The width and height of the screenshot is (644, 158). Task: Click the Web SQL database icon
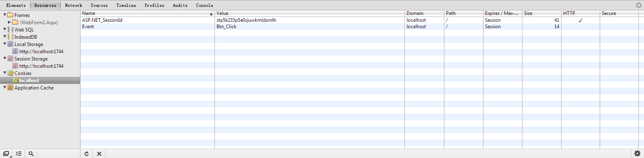tap(10, 29)
